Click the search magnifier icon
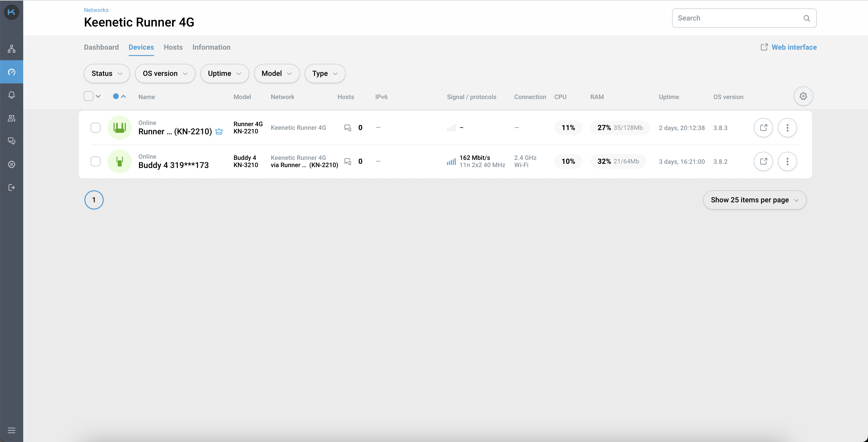This screenshot has width=868, height=442. pyautogui.click(x=807, y=18)
